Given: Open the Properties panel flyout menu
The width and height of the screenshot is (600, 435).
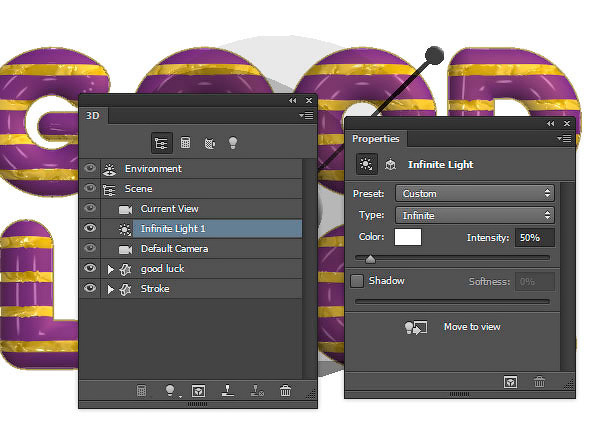Looking at the screenshot, I should click(x=564, y=138).
